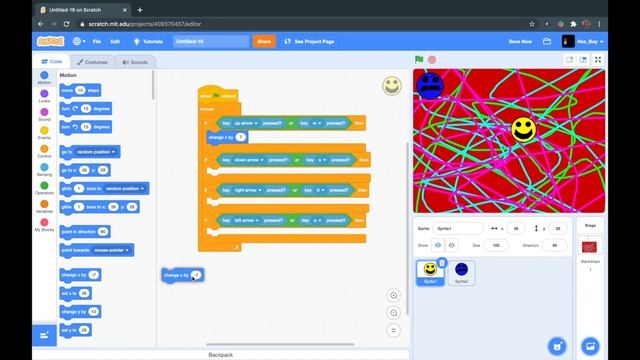
Task: Edit the sprite y position field
Action: point(558,229)
